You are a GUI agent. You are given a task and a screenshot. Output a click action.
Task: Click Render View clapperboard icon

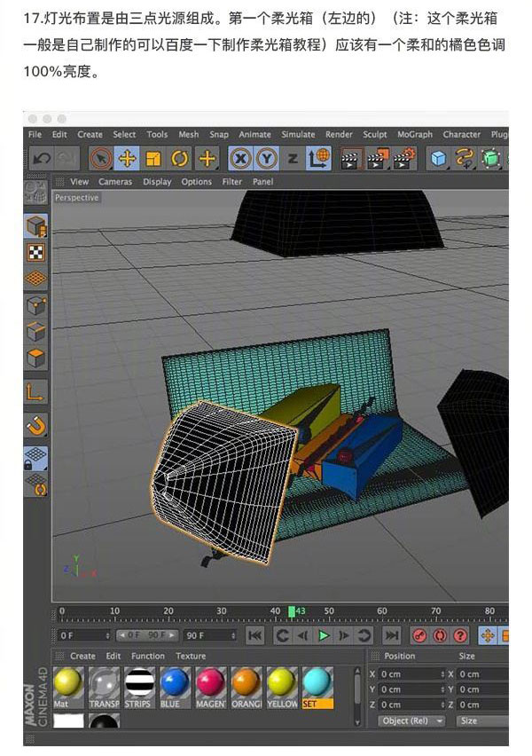tap(351, 158)
